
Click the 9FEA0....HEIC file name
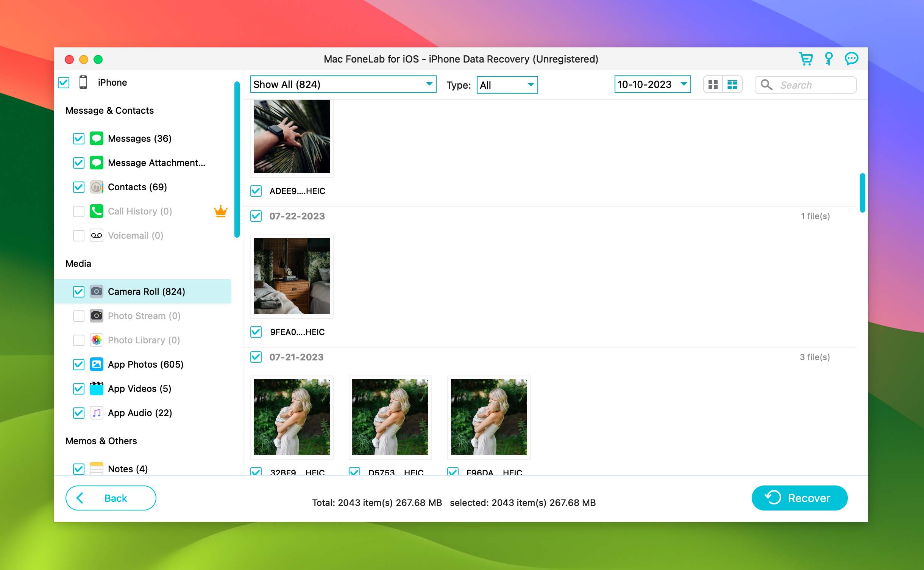pos(297,332)
